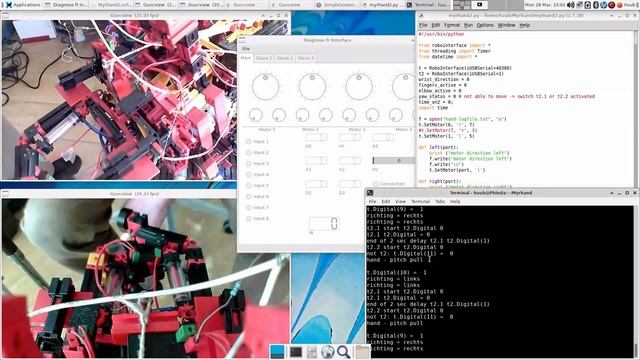Open the Tabs menu in the Terminal window

(x=440, y=202)
